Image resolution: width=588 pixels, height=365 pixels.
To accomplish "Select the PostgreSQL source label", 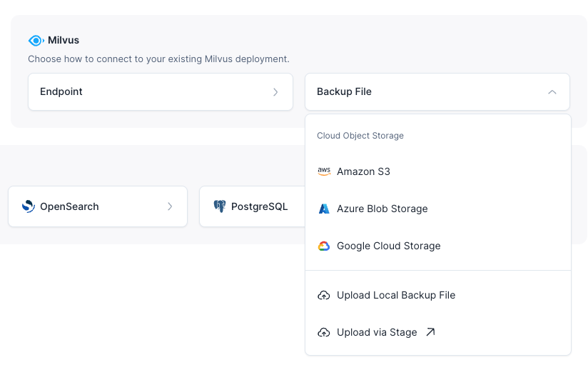I will [259, 206].
